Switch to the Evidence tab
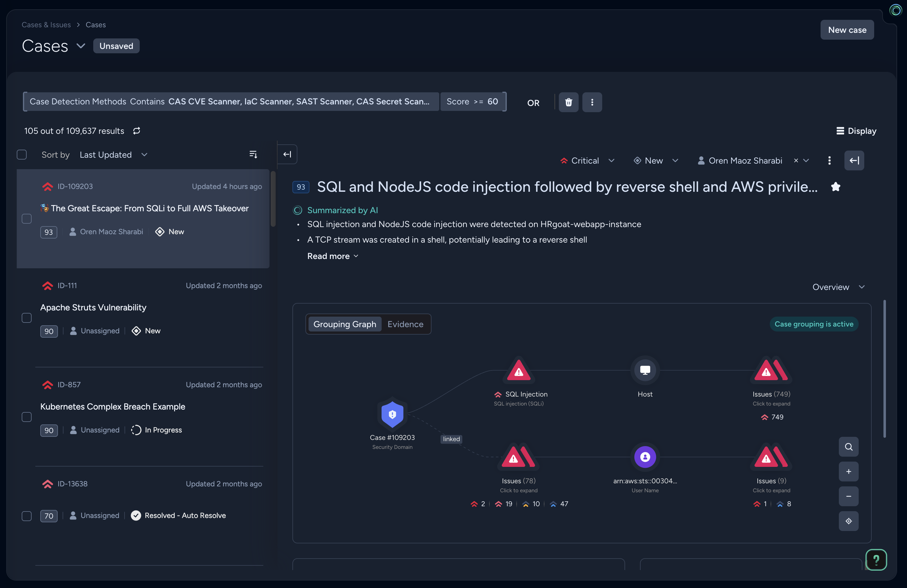Viewport: 907px width, 588px height. coord(405,324)
